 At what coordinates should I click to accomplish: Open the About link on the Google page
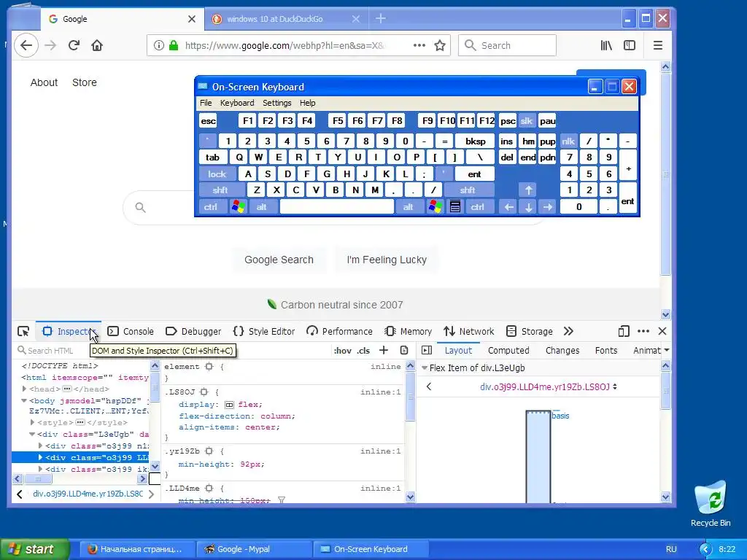pos(44,82)
